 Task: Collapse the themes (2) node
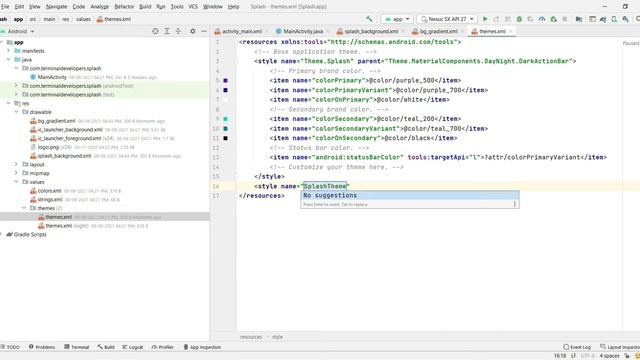click(x=24, y=208)
